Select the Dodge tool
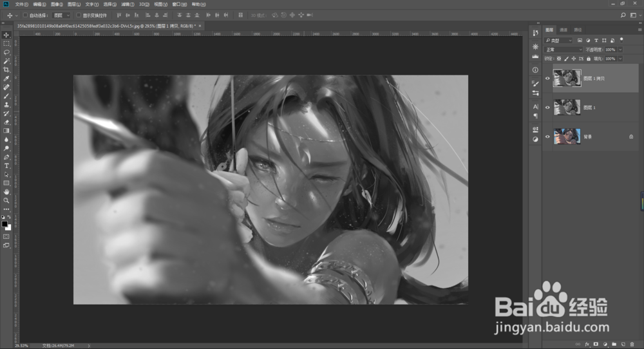This screenshot has height=349, width=644. (x=6, y=148)
